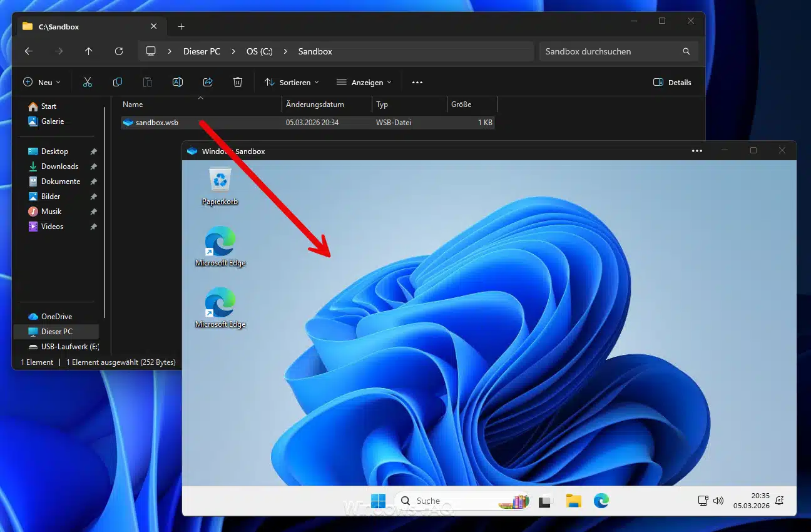
Task: Toggle the Details pane button
Action: click(673, 82)
